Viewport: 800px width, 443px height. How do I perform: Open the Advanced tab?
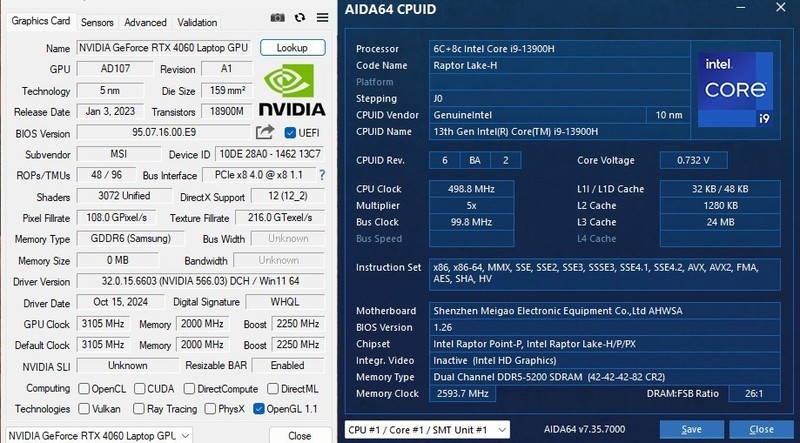click(145, 22)
